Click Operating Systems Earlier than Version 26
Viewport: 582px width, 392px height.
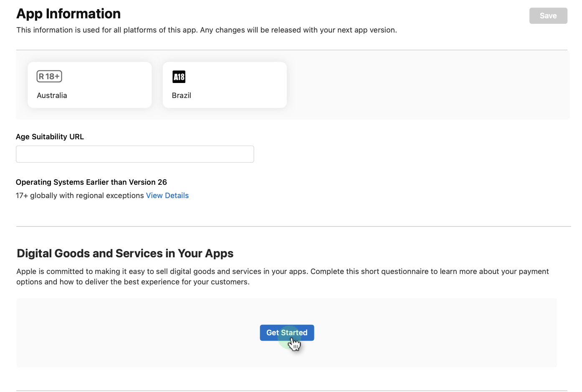pyautogui.click(x=91, y=182)
